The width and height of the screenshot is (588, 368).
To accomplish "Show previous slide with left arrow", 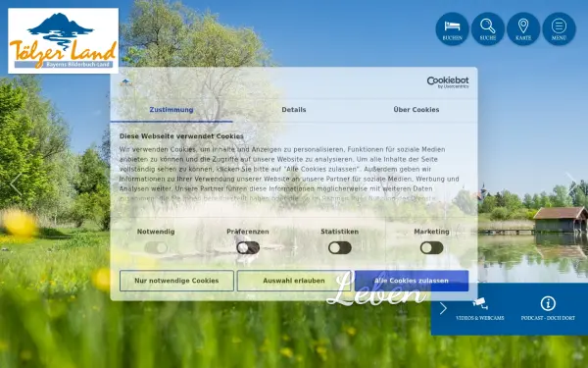I will tap(16, 184).
